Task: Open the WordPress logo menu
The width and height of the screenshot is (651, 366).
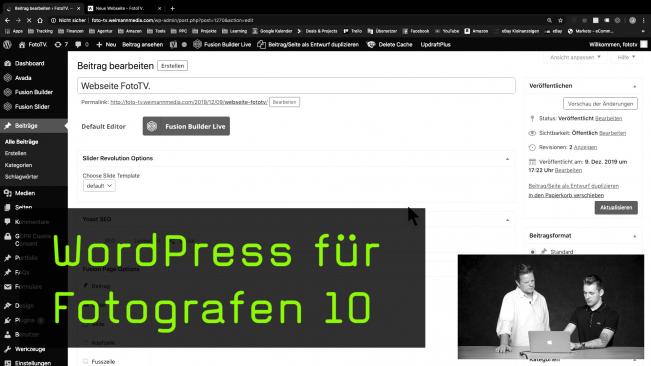Action: pos(7,44)
